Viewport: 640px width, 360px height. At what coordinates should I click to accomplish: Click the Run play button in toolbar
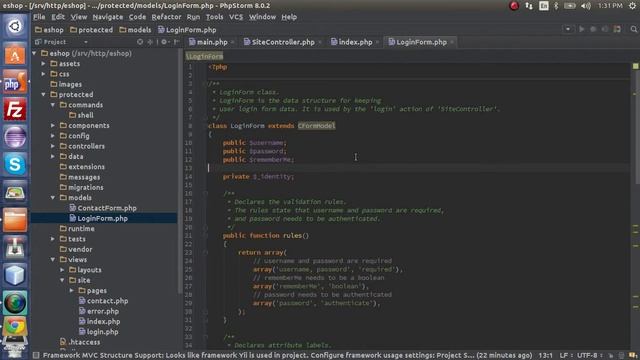(582, 29)
